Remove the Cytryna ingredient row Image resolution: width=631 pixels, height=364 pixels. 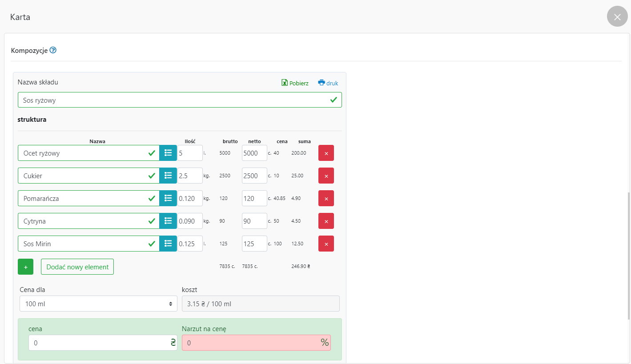(326, 221)
